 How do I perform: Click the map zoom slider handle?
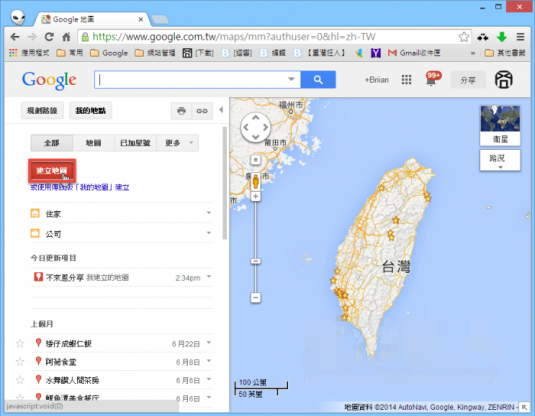click(256, 261)
